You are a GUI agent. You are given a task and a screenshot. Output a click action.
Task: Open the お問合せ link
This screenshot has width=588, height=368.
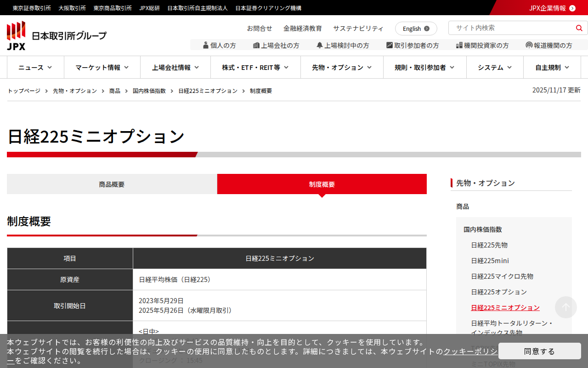260,28
